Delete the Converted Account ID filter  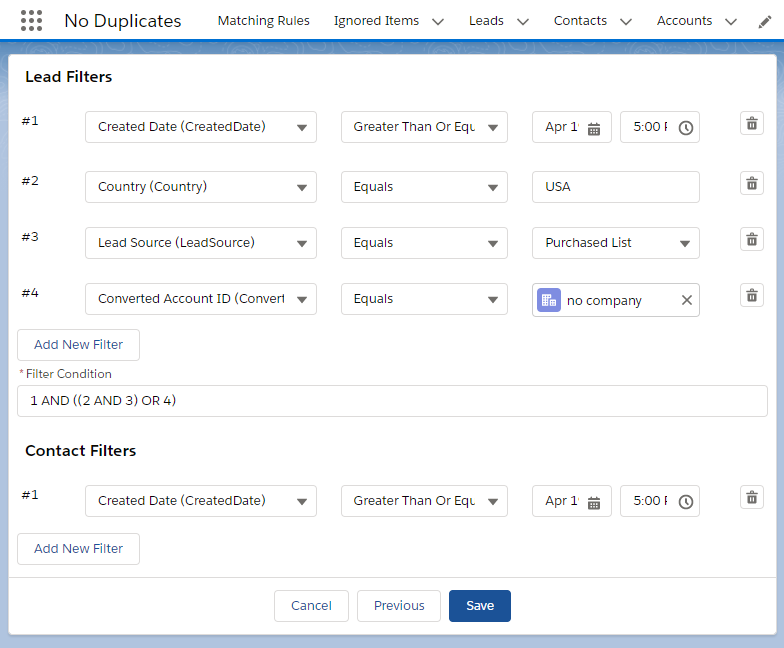751,295
